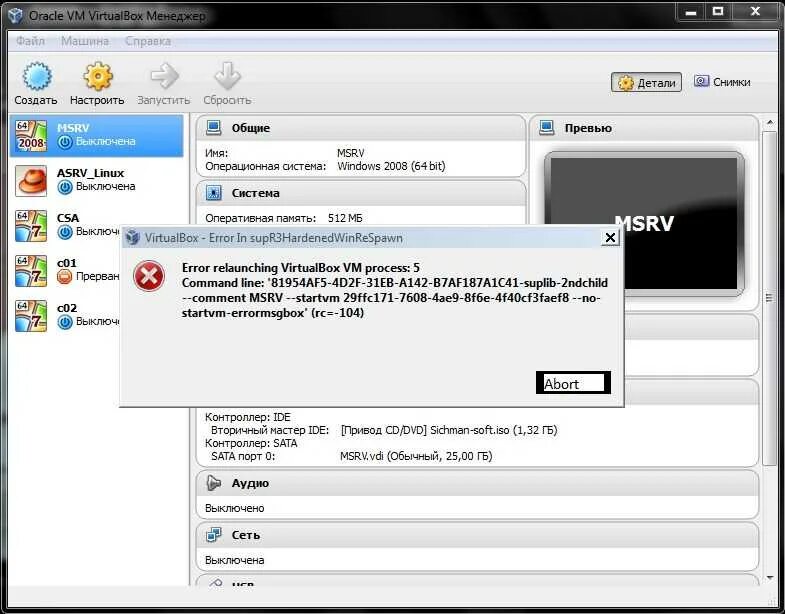Switch to Детали view button
Image resolution: width=785 pixels, height=614 pixels.
coord(646,83)
